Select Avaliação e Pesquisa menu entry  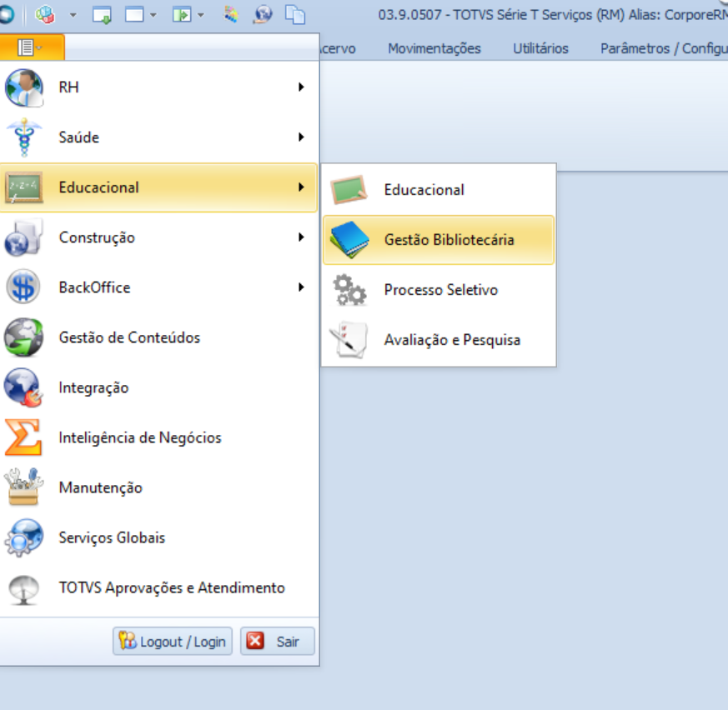pyautogui.click(x=439, y=340)
